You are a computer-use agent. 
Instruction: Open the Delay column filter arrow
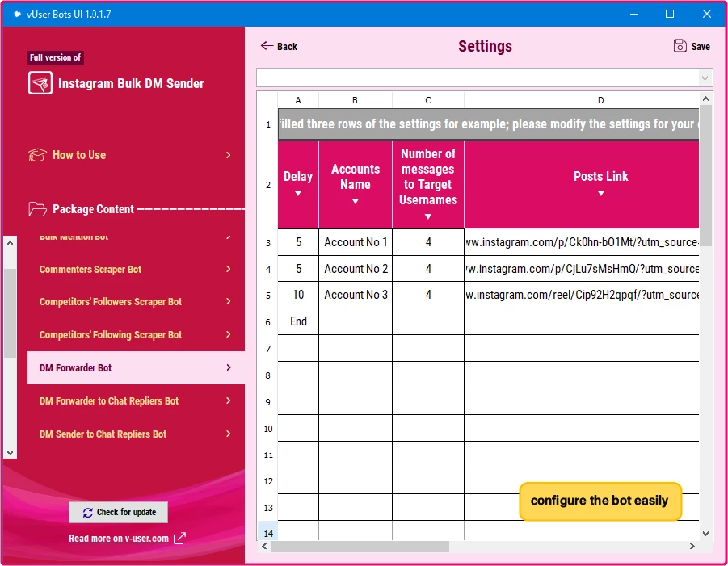(298, 193)
